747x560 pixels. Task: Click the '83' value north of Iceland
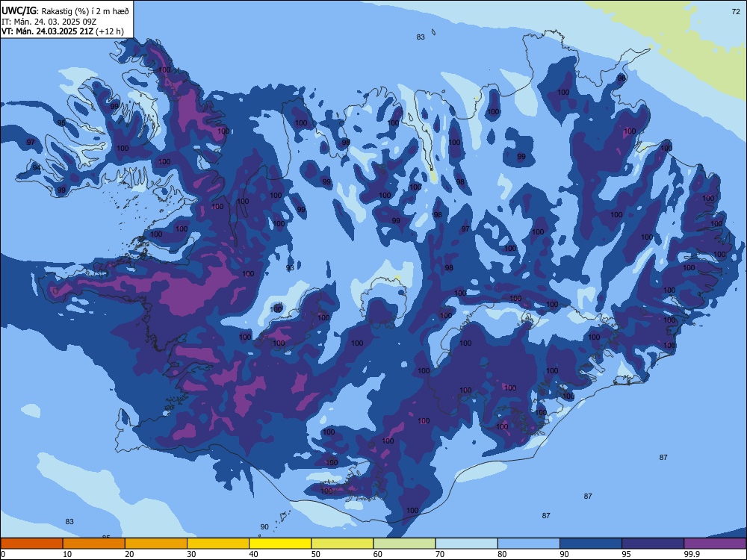click(x=420, y=37)
